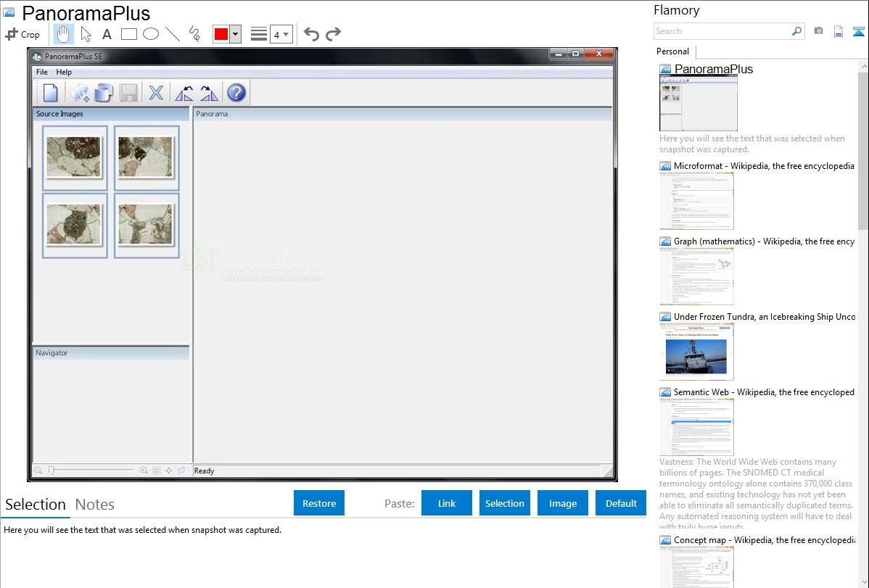Open the File menu in PanoramaPlus SE
This screenshot has height=588, width=869.
[41, 72]
